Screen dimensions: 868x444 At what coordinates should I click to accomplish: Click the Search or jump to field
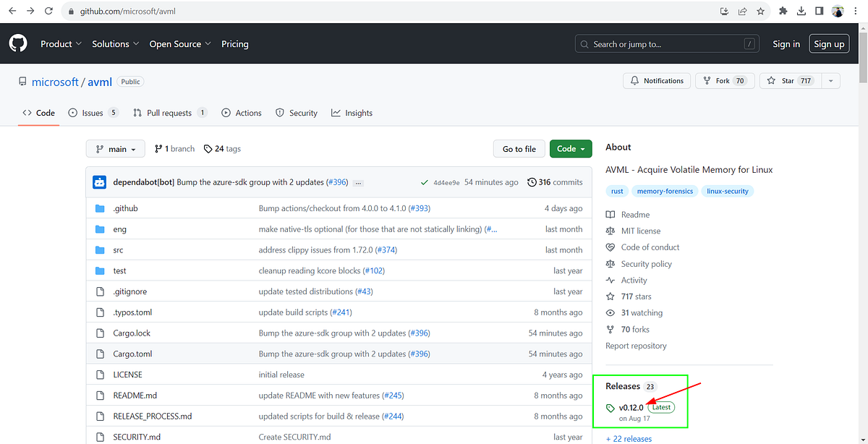(665, 43)
